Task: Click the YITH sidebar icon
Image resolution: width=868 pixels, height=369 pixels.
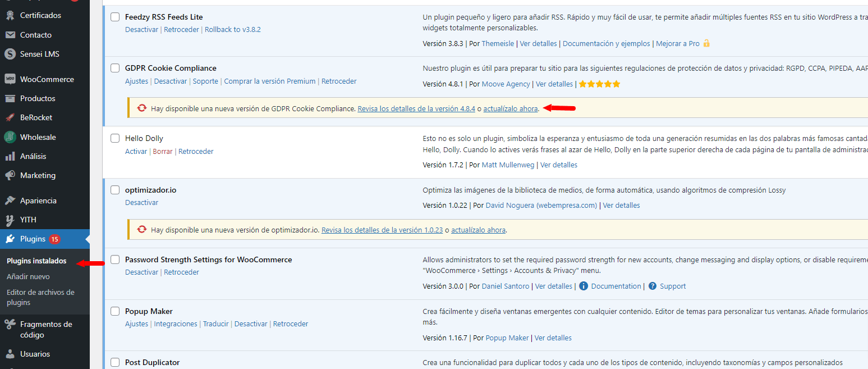Action: pos(10,220)
